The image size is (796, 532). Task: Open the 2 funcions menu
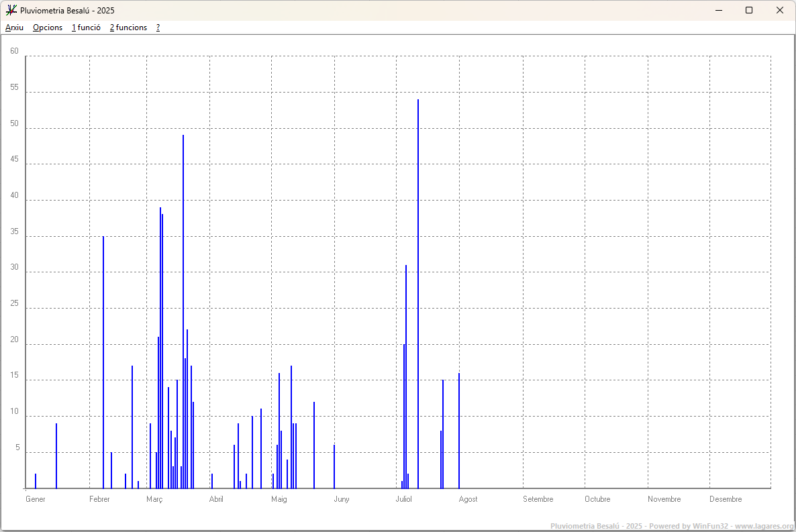pos(128,28)
